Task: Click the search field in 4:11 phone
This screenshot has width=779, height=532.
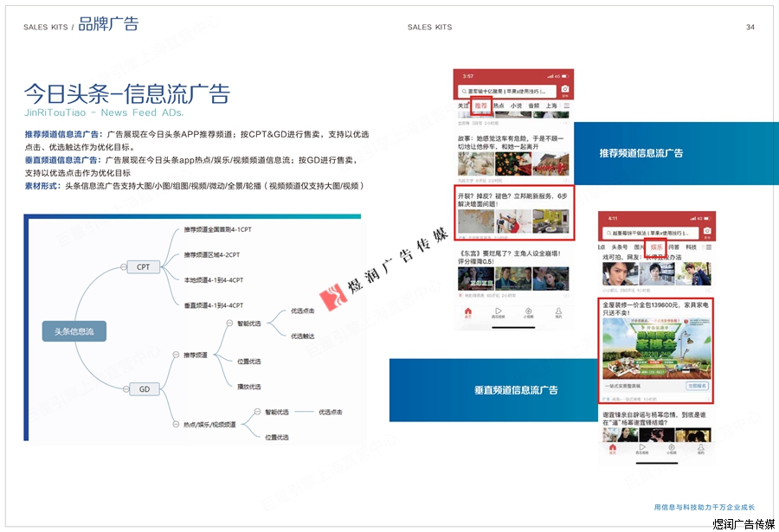Action: tap(650, 233)
